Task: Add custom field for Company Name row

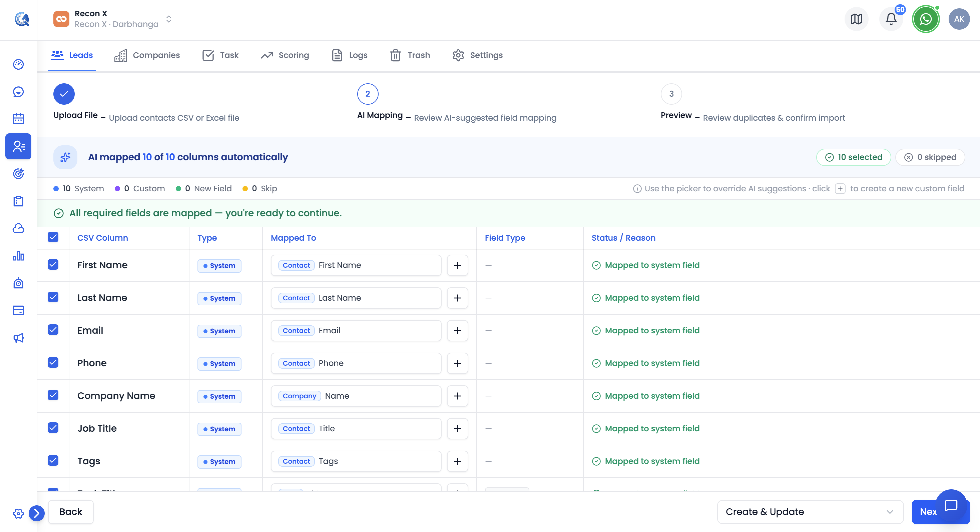Action: (457, 396)
